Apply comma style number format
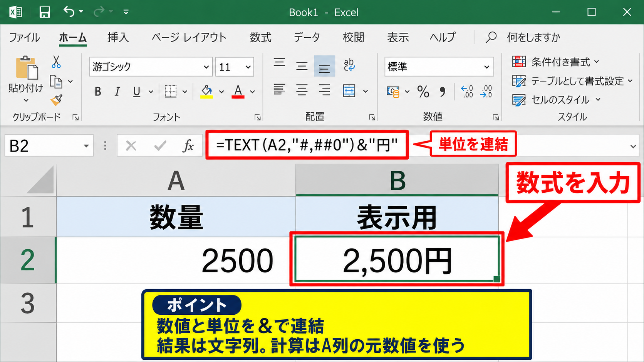The height and width of the screenshot is (362, 644). [442, 92]
